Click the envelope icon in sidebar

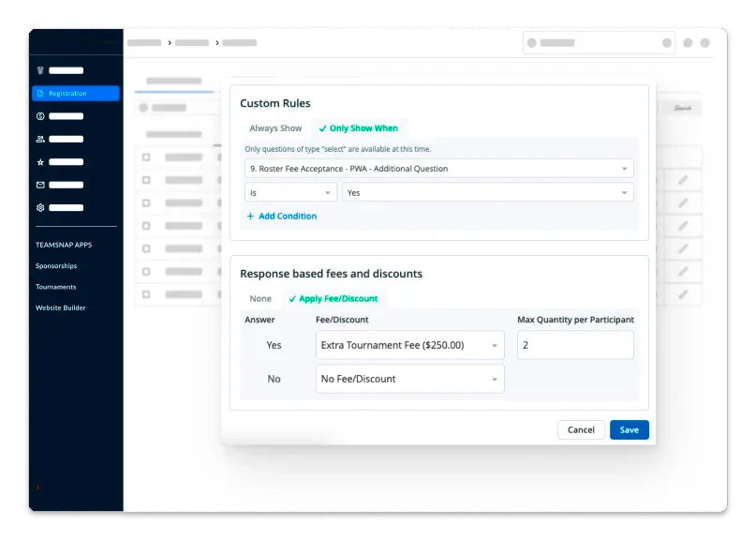pos(40,185)
